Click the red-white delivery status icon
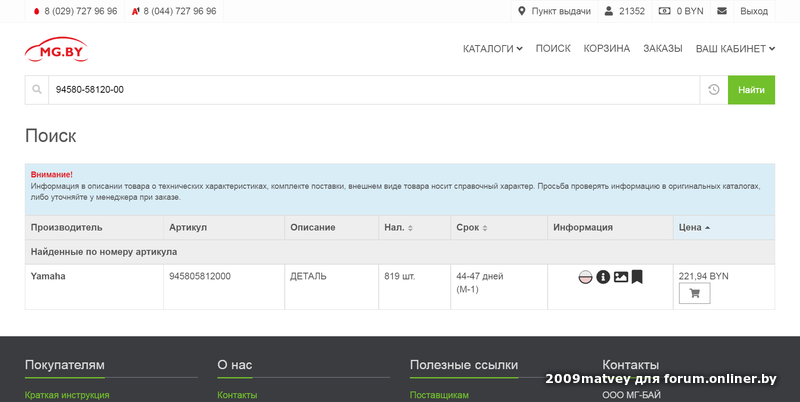Image resolution: width=800 pixels, height=402 pixels. 585,277
